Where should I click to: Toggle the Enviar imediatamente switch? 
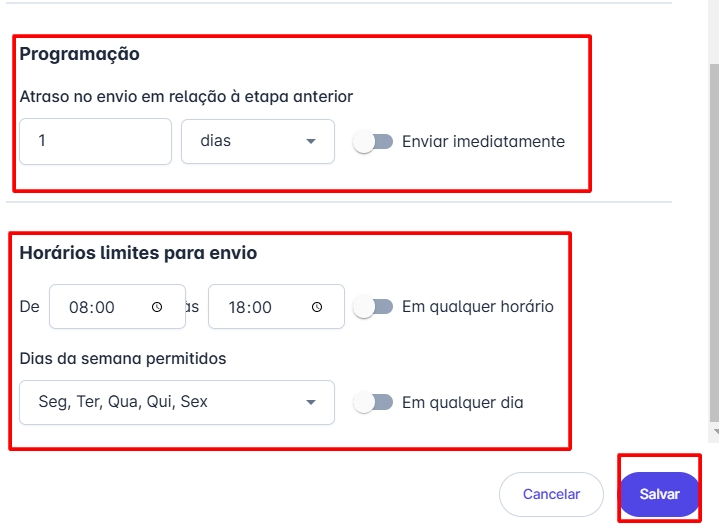click(373, 142)
